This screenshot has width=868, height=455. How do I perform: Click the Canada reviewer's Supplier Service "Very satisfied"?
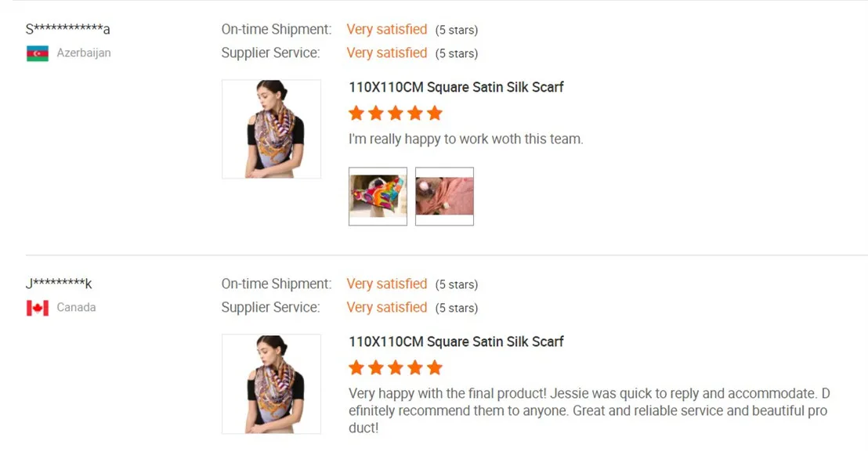[386, 308]
